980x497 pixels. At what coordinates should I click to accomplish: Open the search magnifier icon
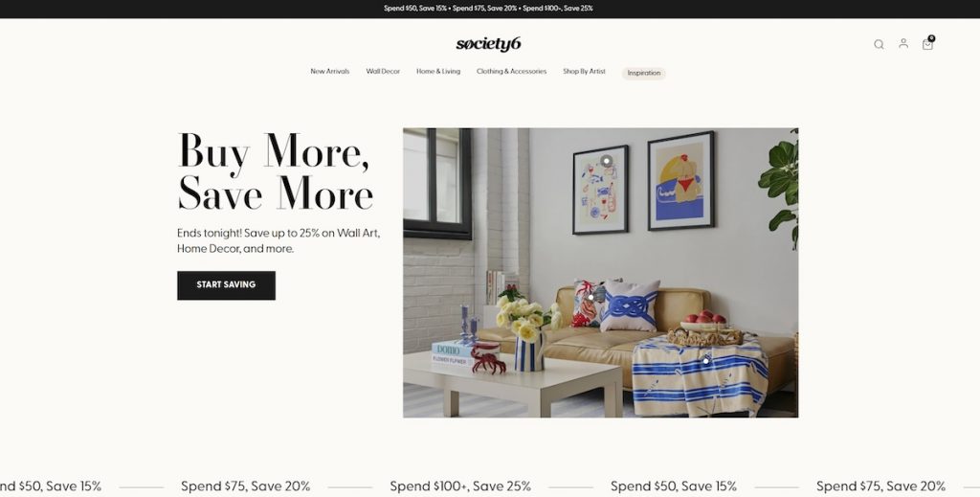tap(879, 44)
